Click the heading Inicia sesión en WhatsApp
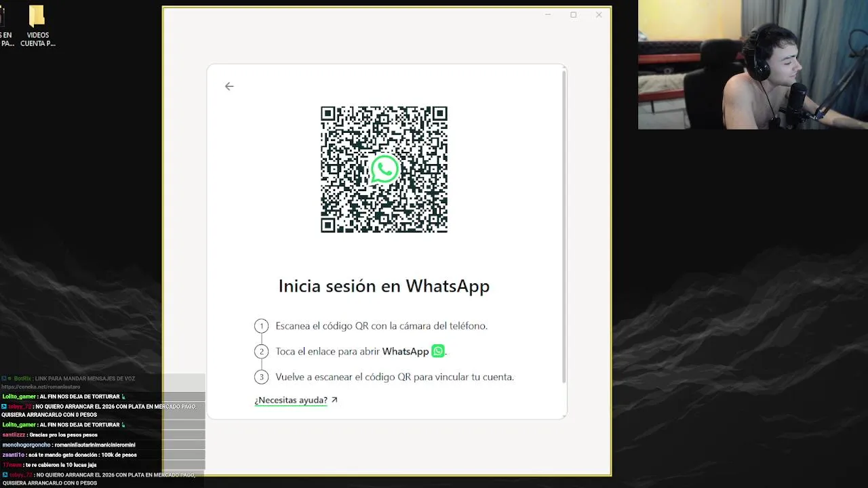Viewport: 868px width, 488px height. (384, 286)
